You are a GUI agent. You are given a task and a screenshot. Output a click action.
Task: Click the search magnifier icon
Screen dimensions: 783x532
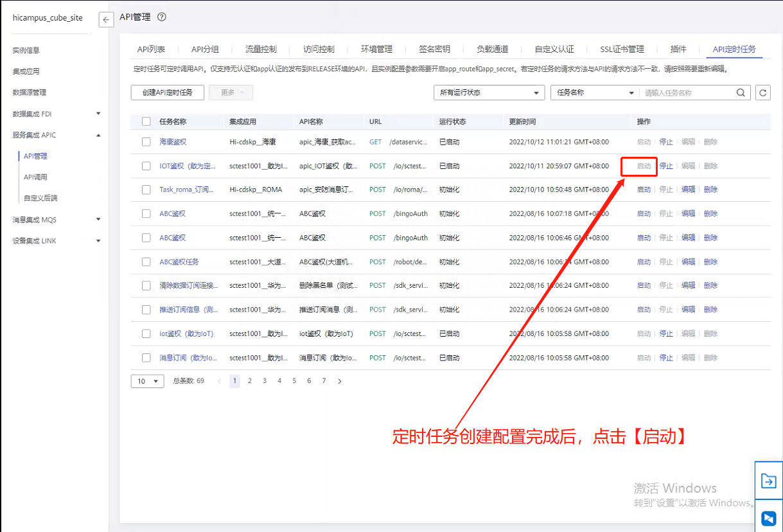point(741,93)
